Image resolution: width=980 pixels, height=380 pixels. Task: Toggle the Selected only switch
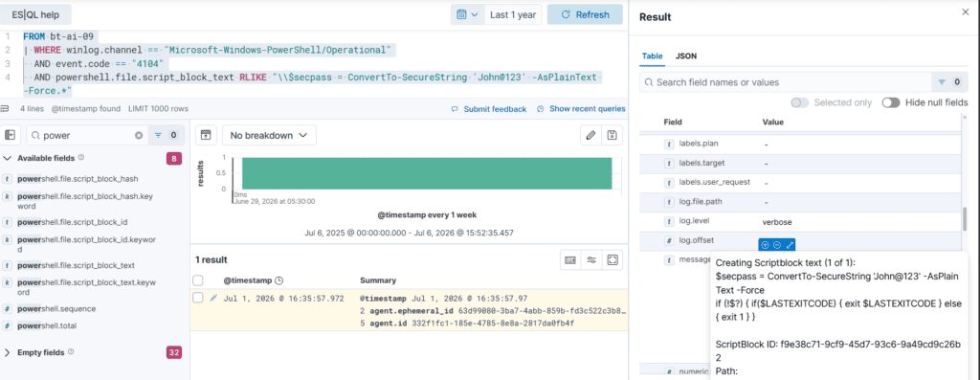799,102
